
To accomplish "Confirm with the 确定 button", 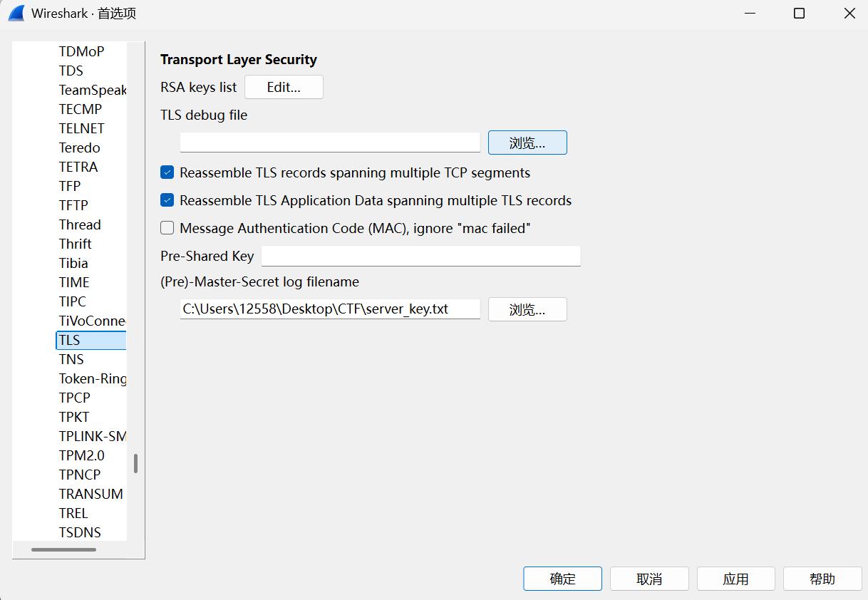I will 562,579.
